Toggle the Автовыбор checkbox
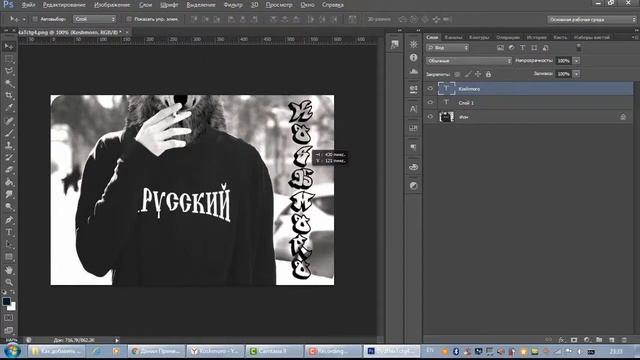 tap(35, 19)
